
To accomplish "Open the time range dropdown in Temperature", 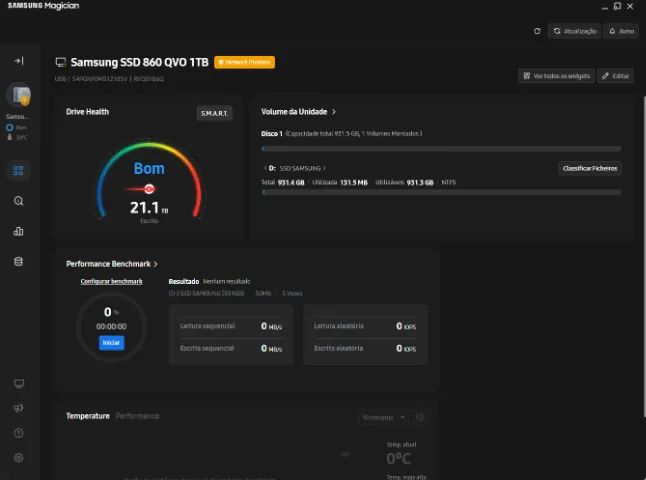I will 383,417.
